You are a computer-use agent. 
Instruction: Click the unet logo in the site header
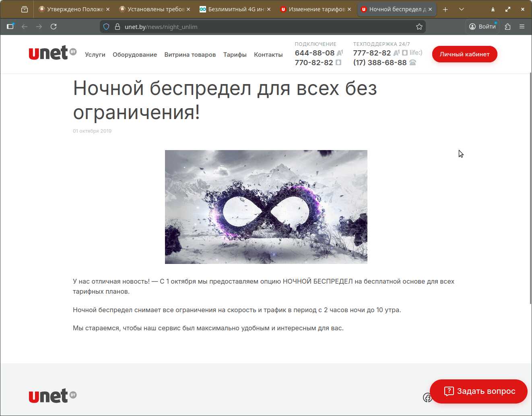click(x=53, y=53)
